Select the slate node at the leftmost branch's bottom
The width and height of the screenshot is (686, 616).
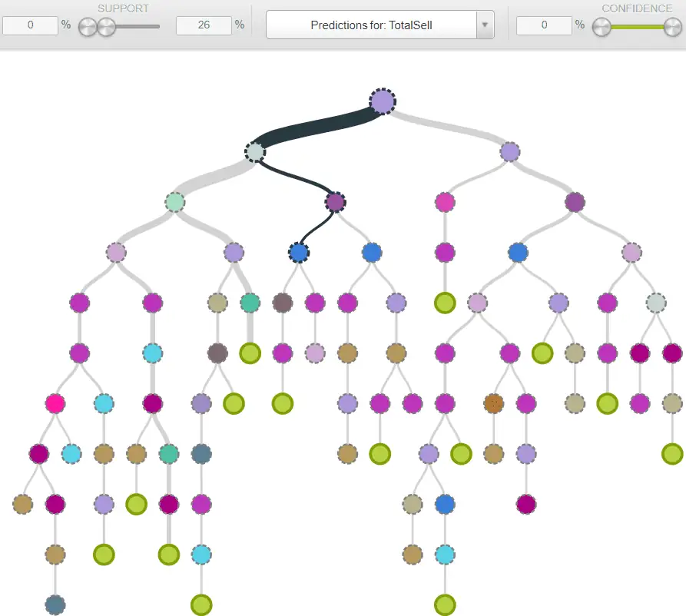pyautogui.click(x=55, y=605)
